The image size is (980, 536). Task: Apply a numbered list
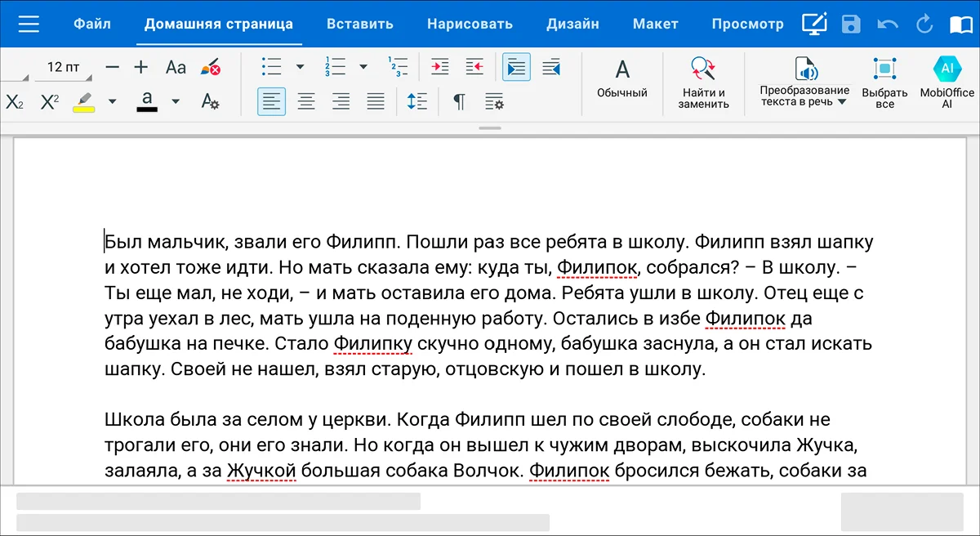(335, 67)
